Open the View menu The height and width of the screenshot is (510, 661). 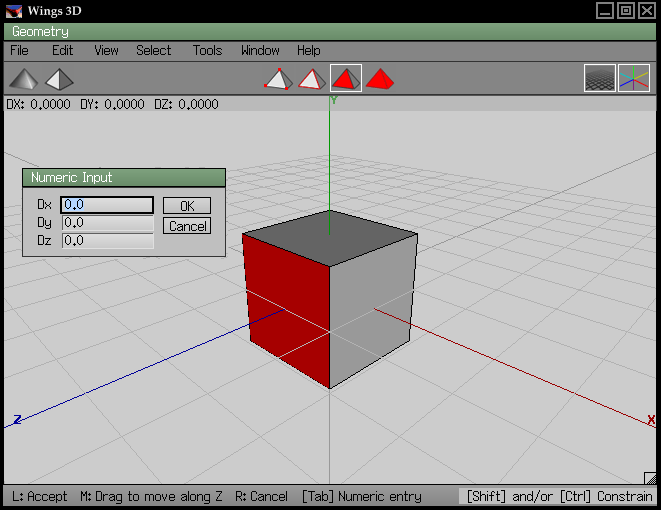click(106, 51)
